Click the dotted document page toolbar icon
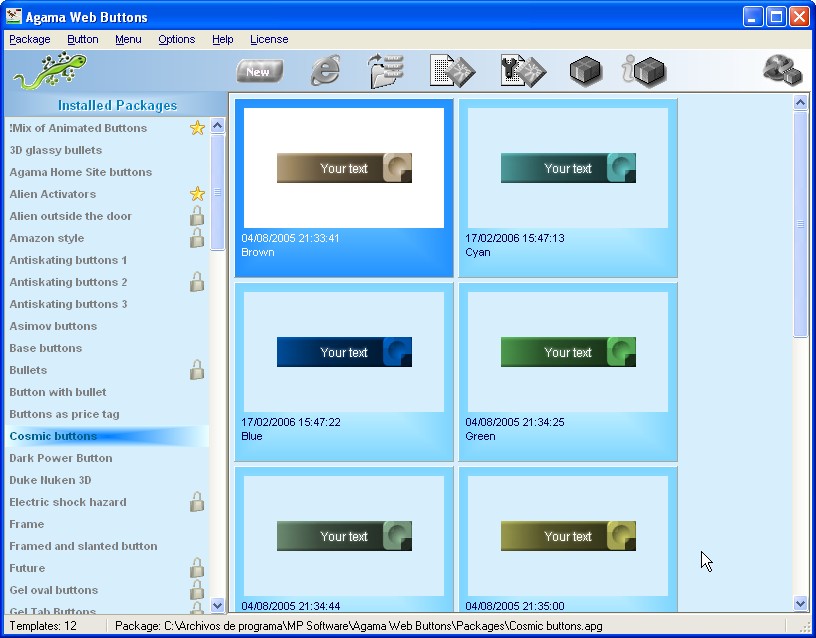 (x=452, y=70)
